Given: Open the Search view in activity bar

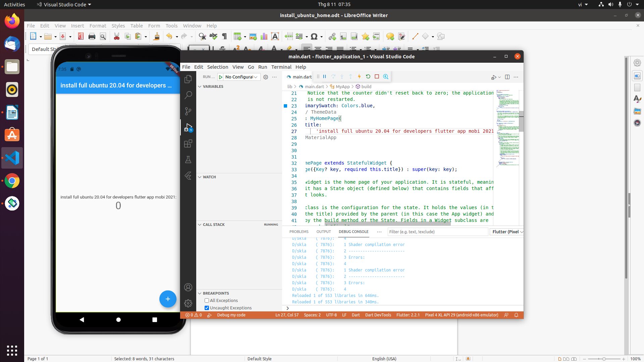Looking at the screenshot, I should click(x=188, y=95).
